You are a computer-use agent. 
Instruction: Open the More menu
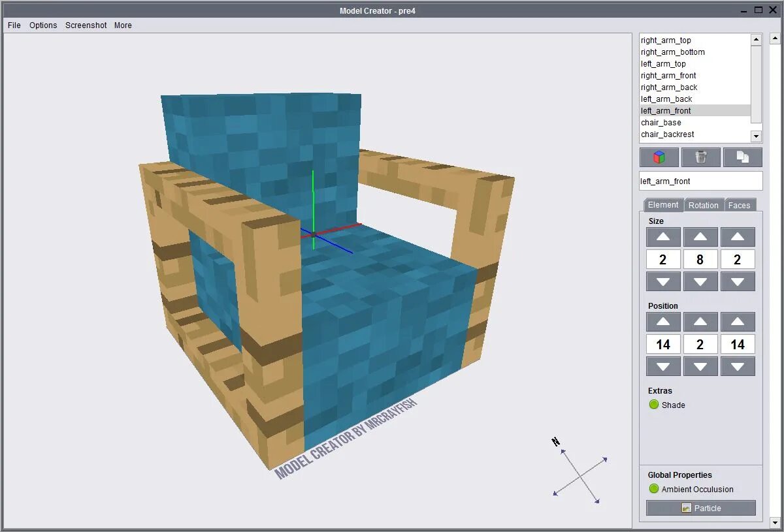[123, 25]
